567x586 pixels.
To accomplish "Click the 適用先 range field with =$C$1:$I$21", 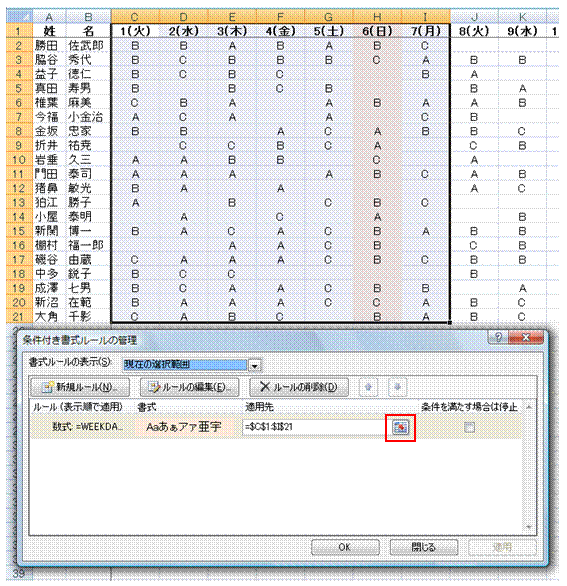I will pos(314,427).
